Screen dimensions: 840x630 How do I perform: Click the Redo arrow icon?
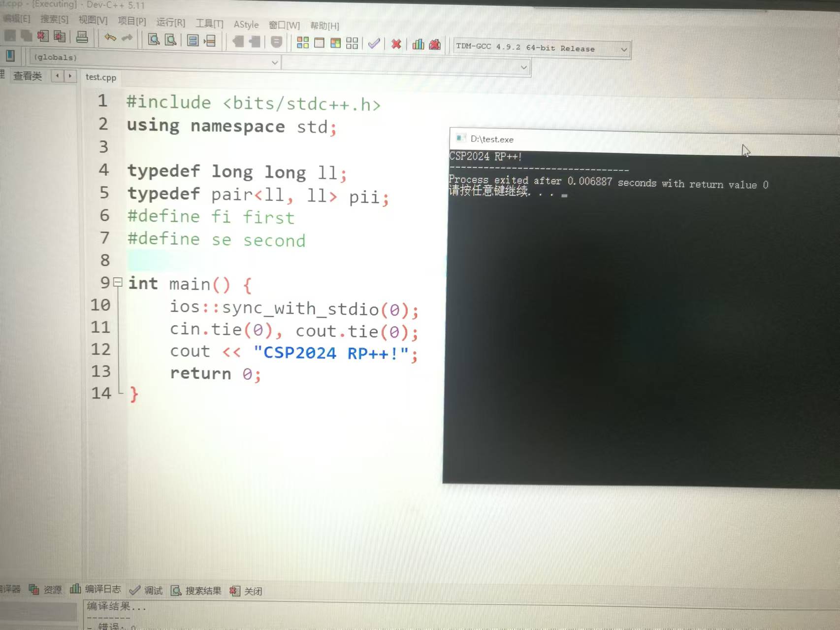127,38
